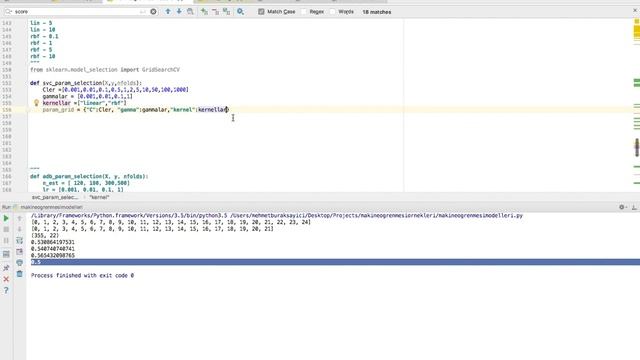This screenshot has height=360, width=640.
Task: Go to previous occurrence with up arrow
Action: 168,12
